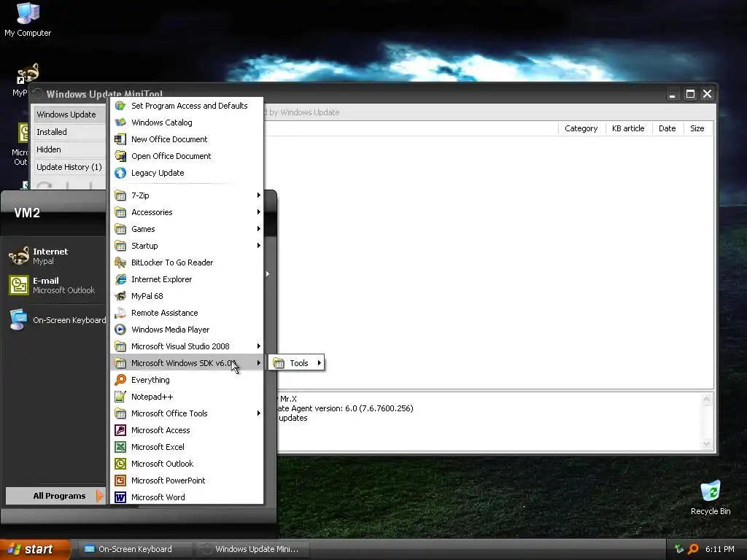The width and height of the screenshot is (747, 560).
Task: Click the taskbar clock showing 6:11 PM
Action: [x=720, y=549]
